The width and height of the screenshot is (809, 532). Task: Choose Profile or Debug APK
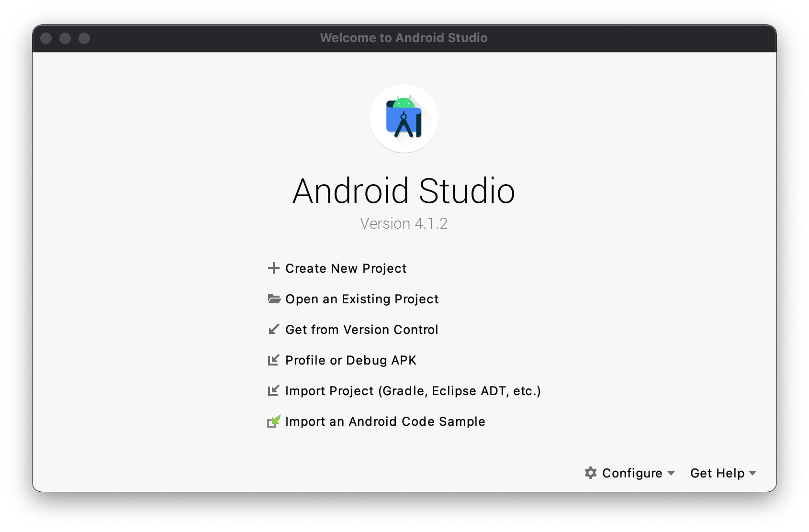(351, 360)
